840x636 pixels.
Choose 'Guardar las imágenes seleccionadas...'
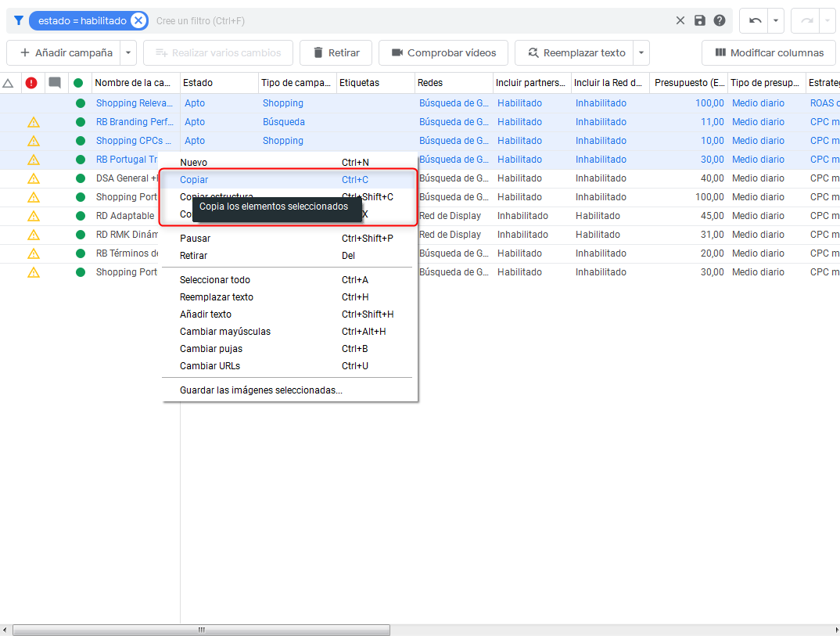[x=287, y=390]
